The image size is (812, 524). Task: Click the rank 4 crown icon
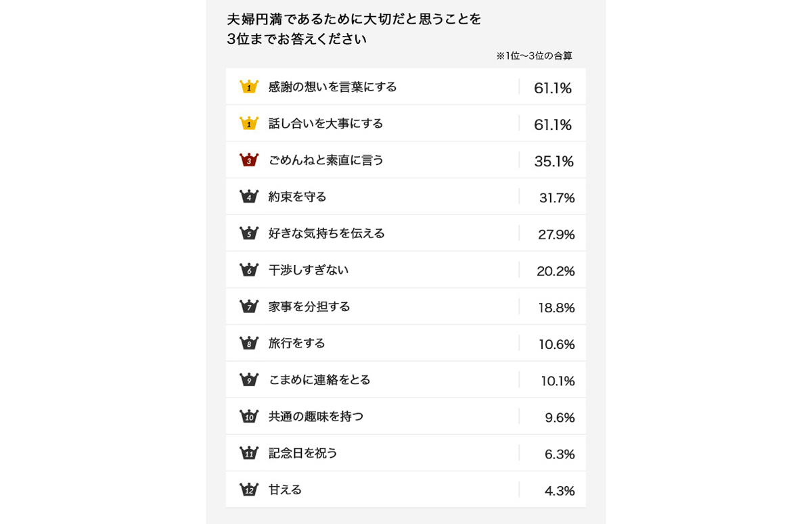[x=249, y=197]
